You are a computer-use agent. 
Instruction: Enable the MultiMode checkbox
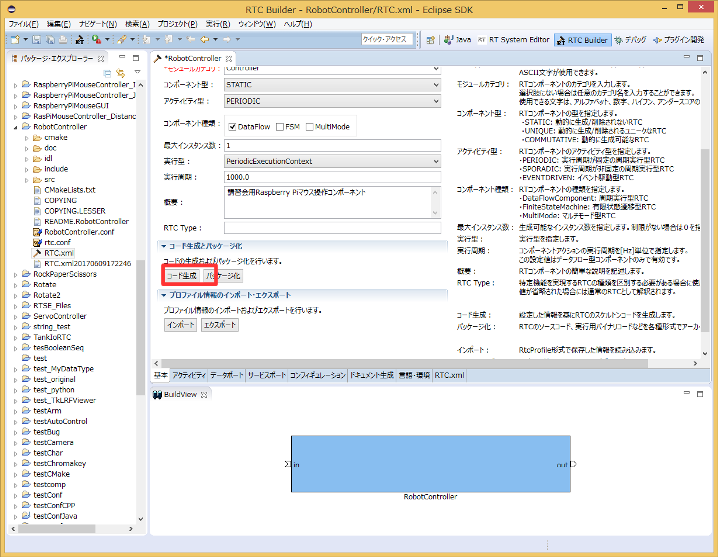click(x=309, y=127)
